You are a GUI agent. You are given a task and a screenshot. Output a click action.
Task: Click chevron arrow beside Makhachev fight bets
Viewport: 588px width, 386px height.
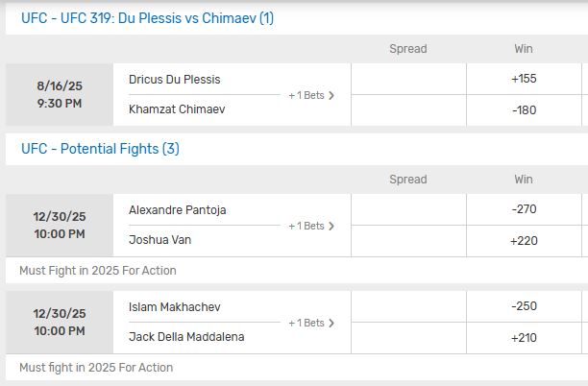click(331, 323)
